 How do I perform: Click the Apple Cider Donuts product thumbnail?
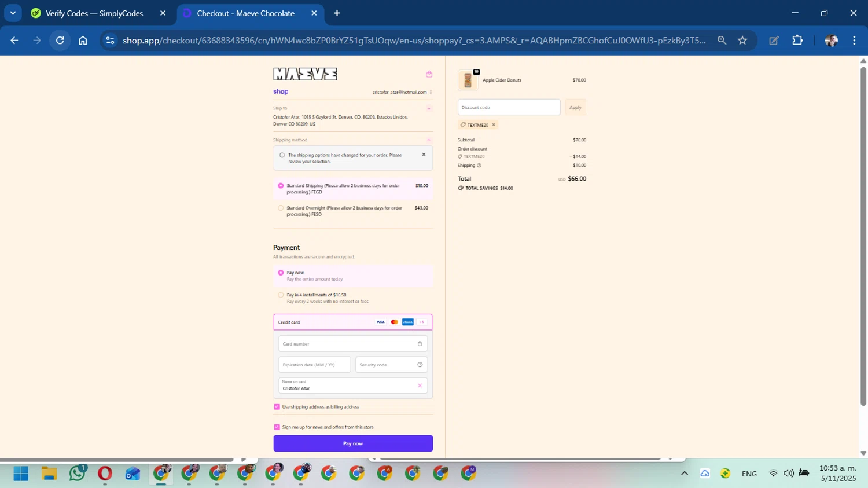[468, 80]
